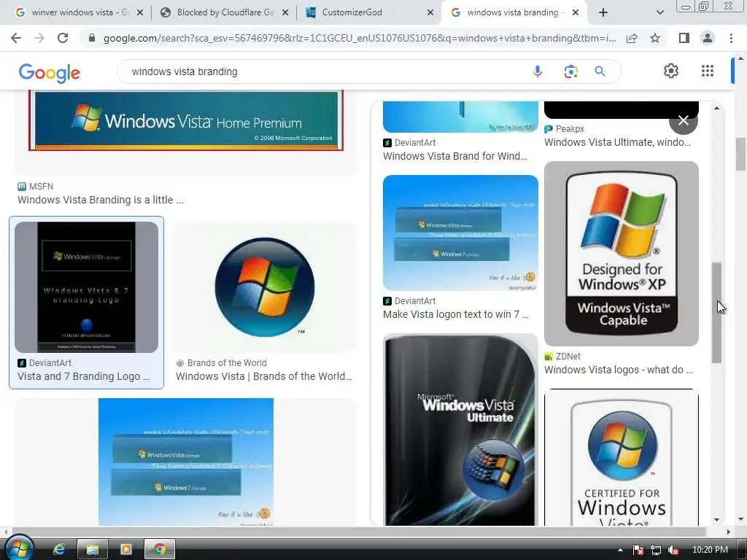Open Windows Vista Ultimate box image
This screenshot has width=747, height=560.
(460, 429)
